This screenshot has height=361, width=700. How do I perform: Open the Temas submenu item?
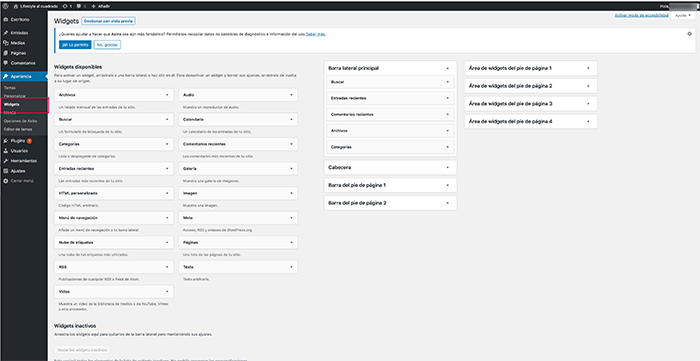(x=9, y=88)
